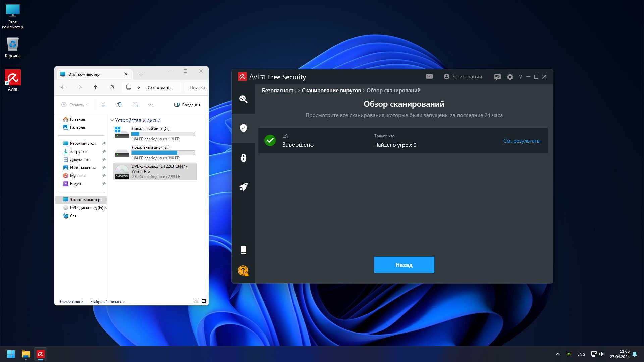Switch to details list view toggle
The image size is (644, 362).
coord(196,301)
